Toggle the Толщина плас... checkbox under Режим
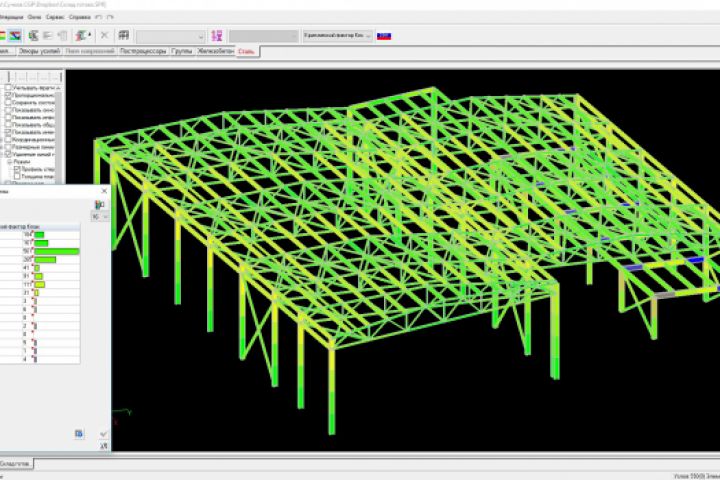This screenshot has width=720, height=480. (17, 176)
